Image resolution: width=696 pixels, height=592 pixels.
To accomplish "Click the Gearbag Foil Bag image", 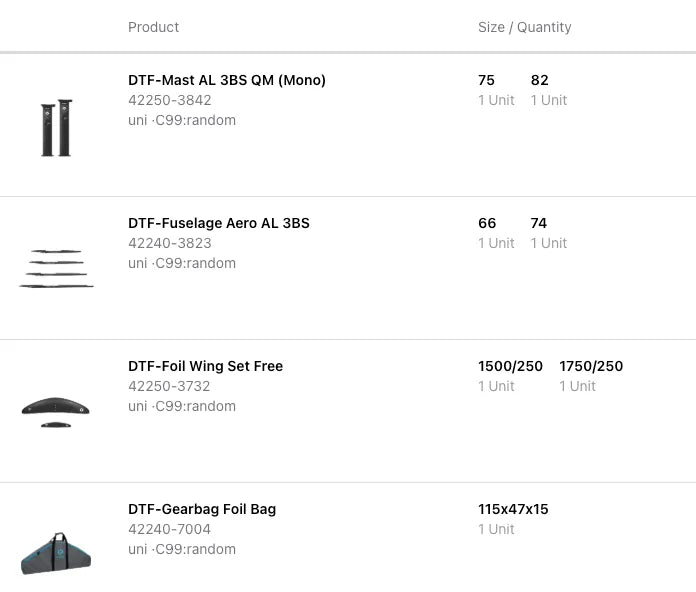I will click(56, 553).
